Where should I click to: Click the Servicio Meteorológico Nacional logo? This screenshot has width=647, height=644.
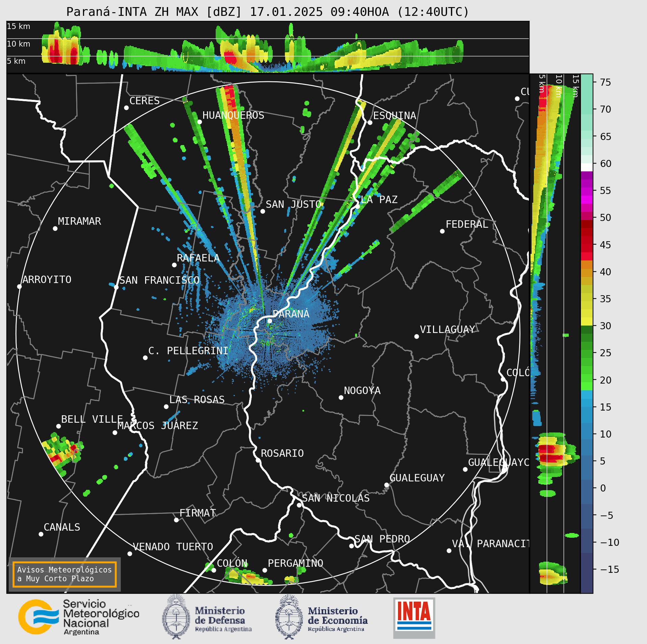(x=79, y=617)
